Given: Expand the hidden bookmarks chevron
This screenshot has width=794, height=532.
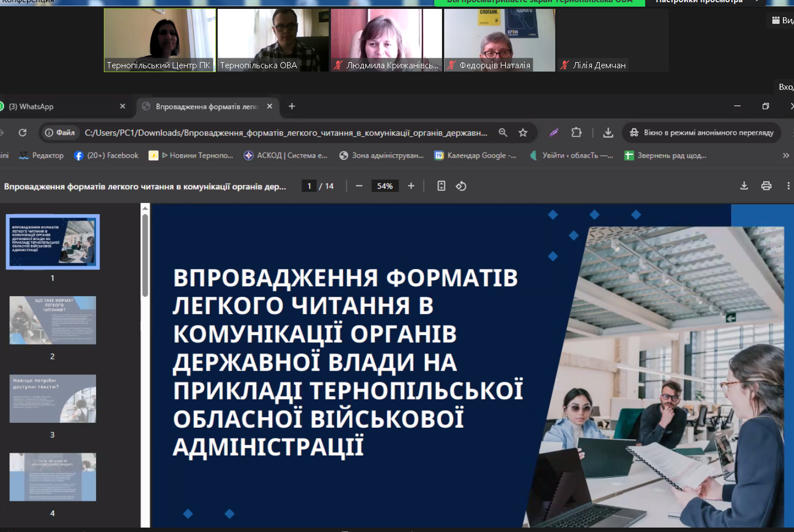Looking at the screenshot, I should pyautogui.click(x=786, y=155).
